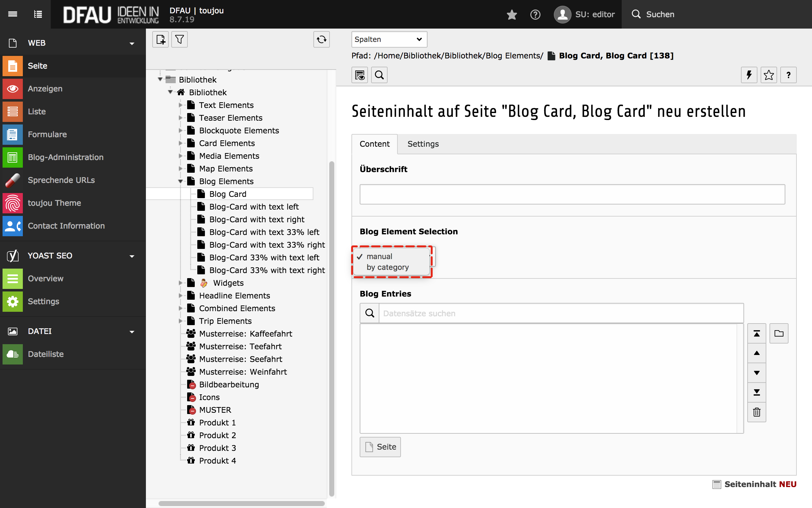Viewport: 812px width, 508px height.
Task: Collapse the DATEI module group
Action: click(x=132, y=332)
